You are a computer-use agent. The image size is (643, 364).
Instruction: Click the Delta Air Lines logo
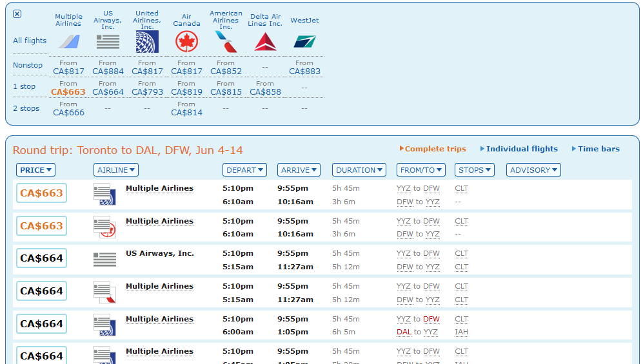click(x=265, y=42)
